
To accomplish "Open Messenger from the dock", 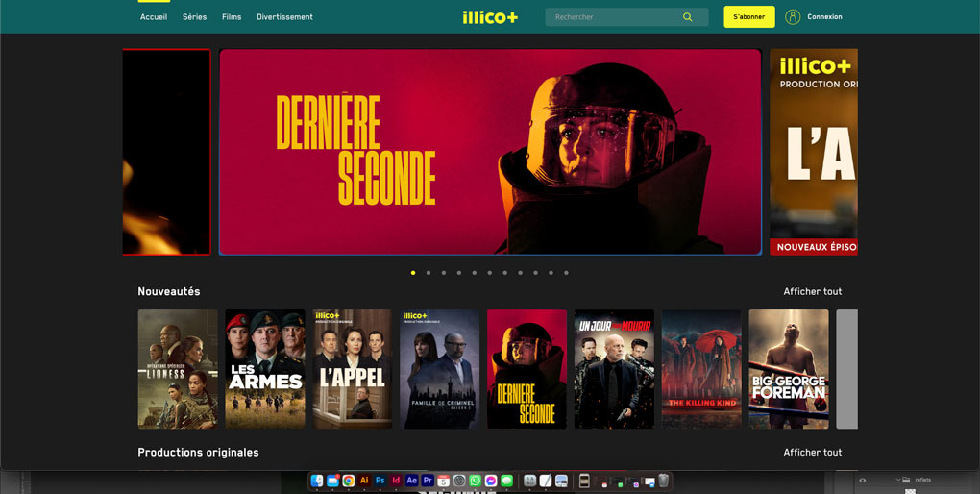I will coord(491,481).
